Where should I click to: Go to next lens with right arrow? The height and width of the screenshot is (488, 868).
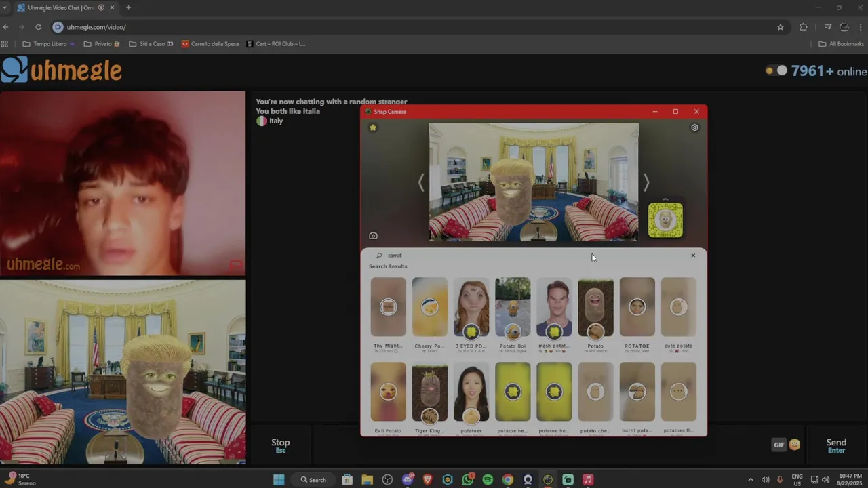(x=646, y=182)
